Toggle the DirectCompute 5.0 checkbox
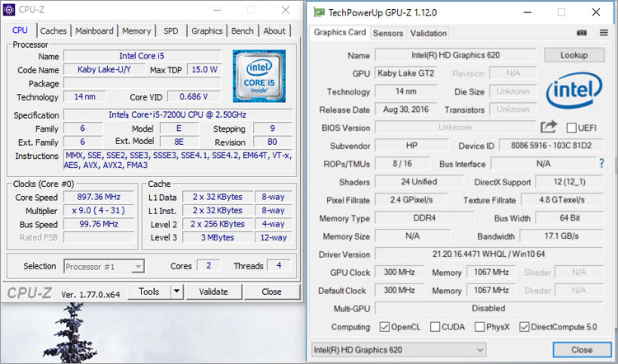This screenshot has height=364, width=618. click(524, 327)
